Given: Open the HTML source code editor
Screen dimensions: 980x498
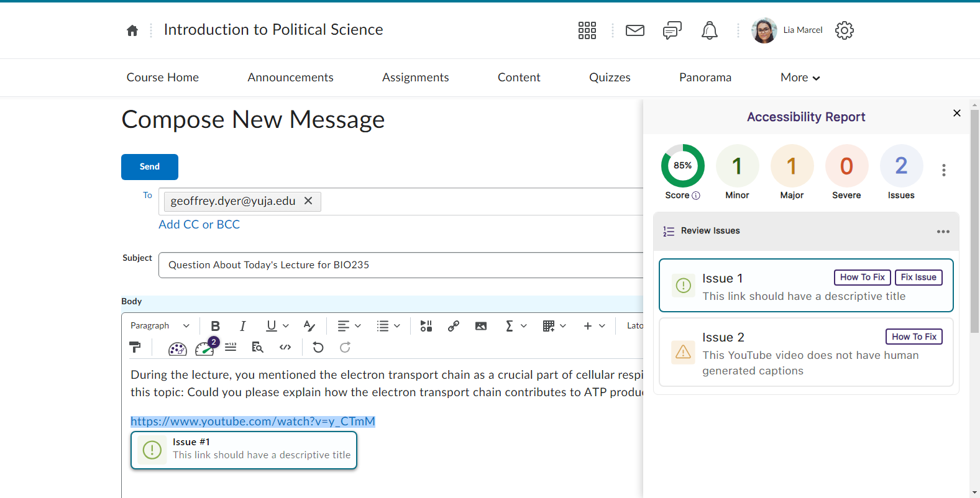Looking at the screenshot, I should pyautogui.click(x=285, y=348).
